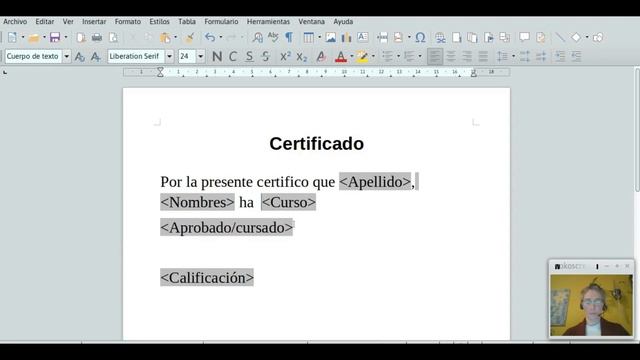
Task: Click the Insert Footnote icon
Action: tap(456, 38)
